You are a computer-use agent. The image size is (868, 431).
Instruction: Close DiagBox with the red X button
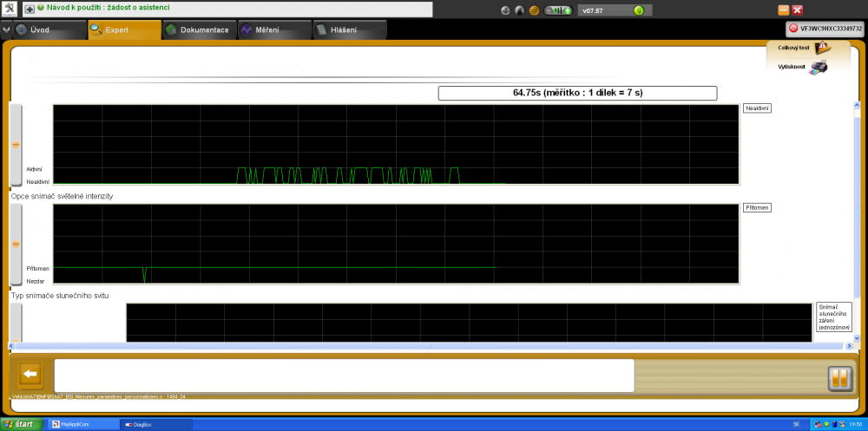[x=797, y=10]
